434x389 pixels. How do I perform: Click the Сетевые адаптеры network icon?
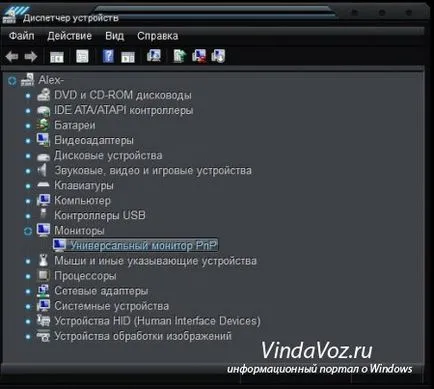tap(43, 291)
